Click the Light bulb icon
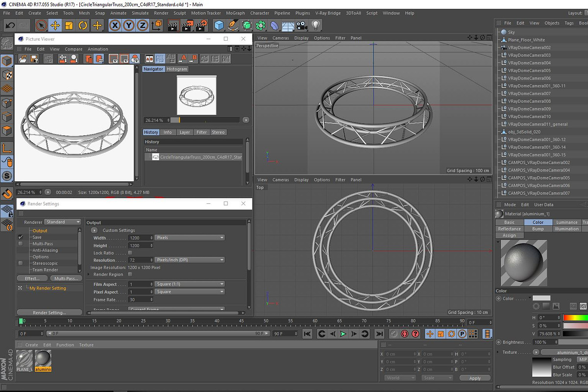Image resolution: width=588 pixels, height=392 pixels. click(x=316, y=25)
